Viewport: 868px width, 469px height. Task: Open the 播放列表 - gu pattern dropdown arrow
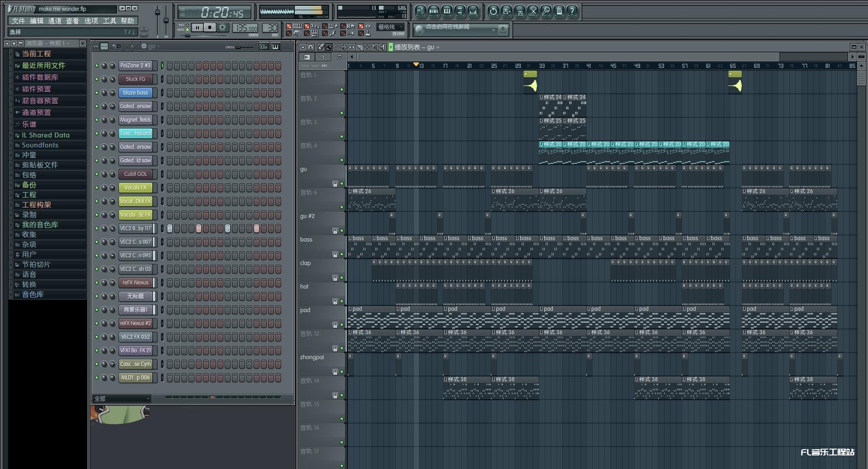coord(438,47)
